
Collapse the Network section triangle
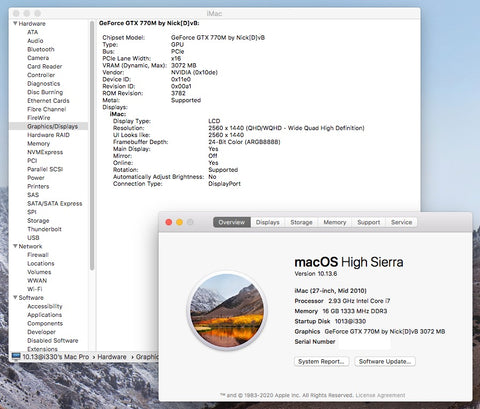tap(15, 246)
